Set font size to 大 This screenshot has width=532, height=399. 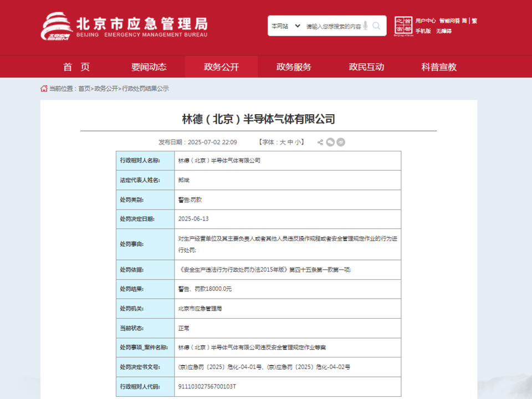point(282,142)
